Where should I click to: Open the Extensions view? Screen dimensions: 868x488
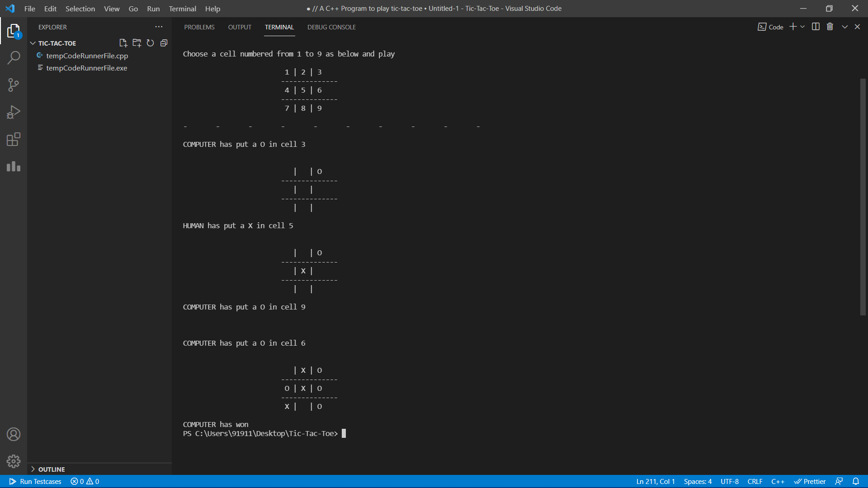click(x=14, y=139)
